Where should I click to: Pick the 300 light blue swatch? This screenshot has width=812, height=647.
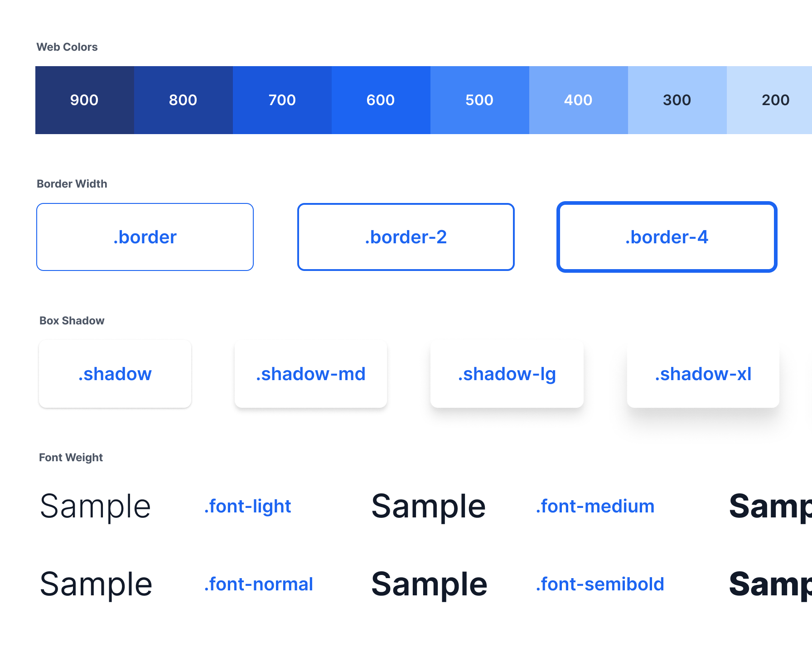tap(677, 100)
